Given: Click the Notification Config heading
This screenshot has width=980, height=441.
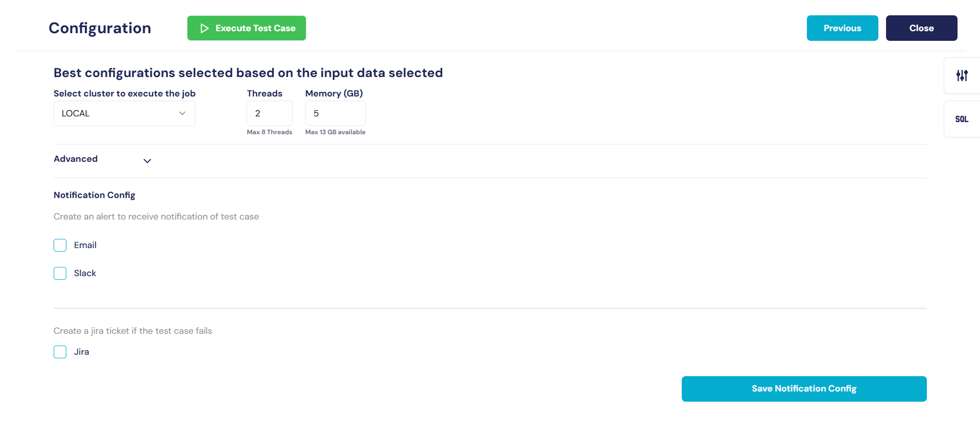Looking at the screenshot, I should [x=94, y=195].
